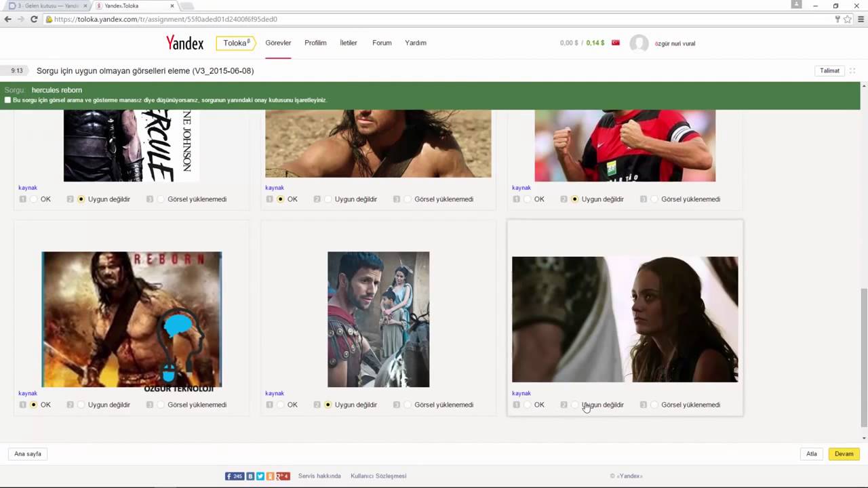Open kaynak link under Roman soldier image

pyautogui.click(x=275, y=393)
